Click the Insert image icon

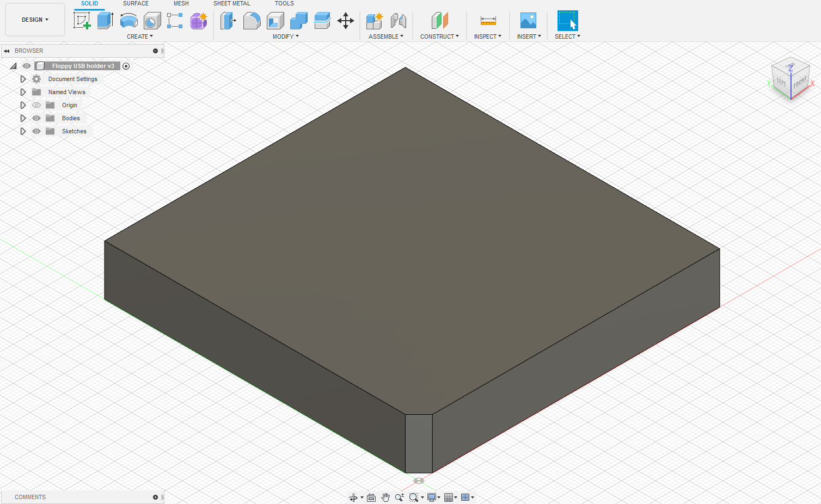point(528,21)
